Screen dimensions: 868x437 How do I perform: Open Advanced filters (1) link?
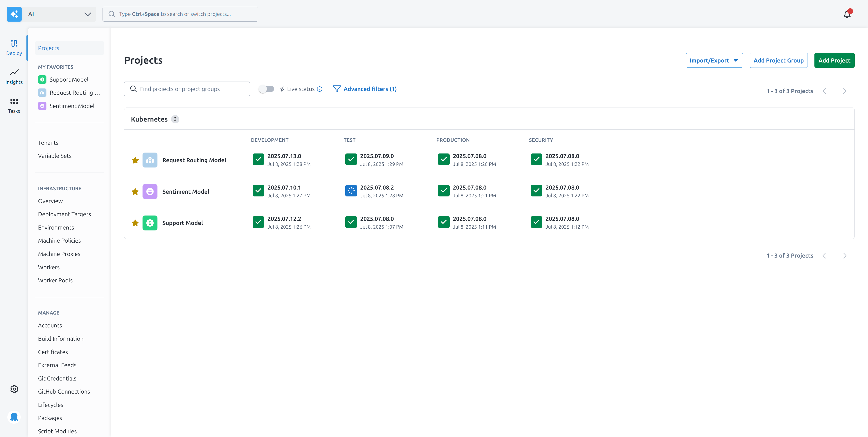tap(370, 89)
